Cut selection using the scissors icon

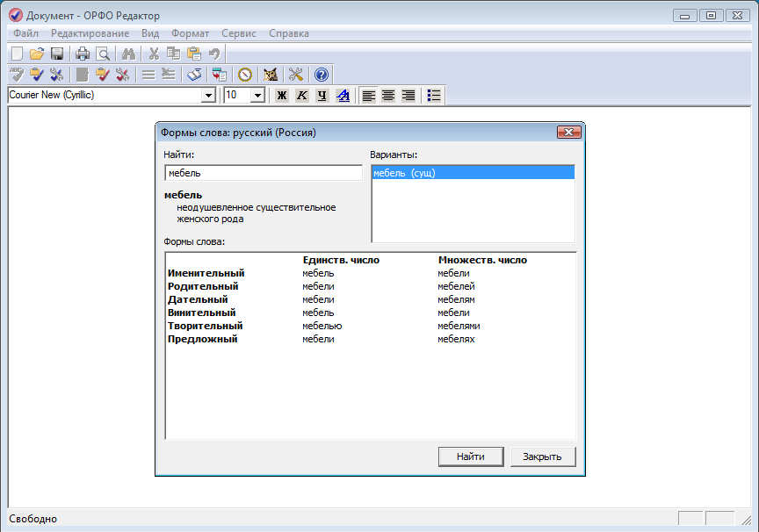coord(154,54)
